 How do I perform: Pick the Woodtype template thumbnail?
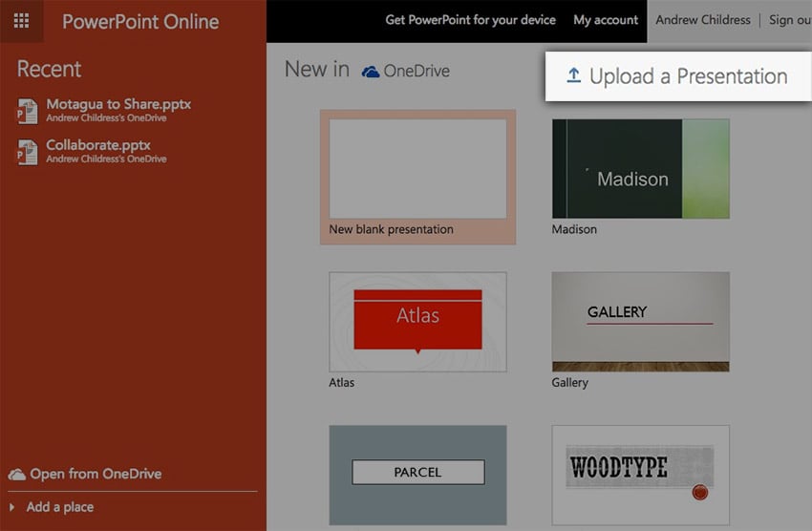(640, 475)
